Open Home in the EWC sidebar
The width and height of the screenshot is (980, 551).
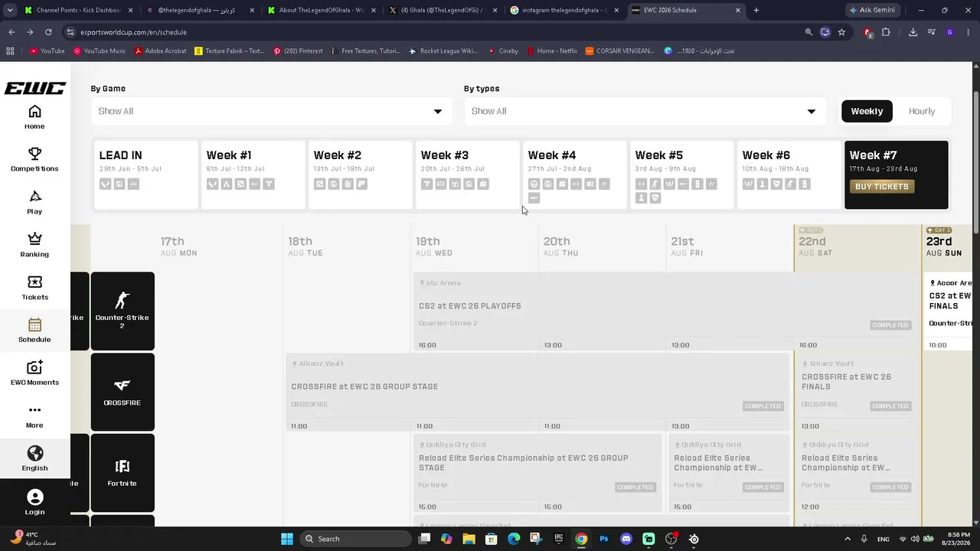pyautogui.click(x=34, y=117)
